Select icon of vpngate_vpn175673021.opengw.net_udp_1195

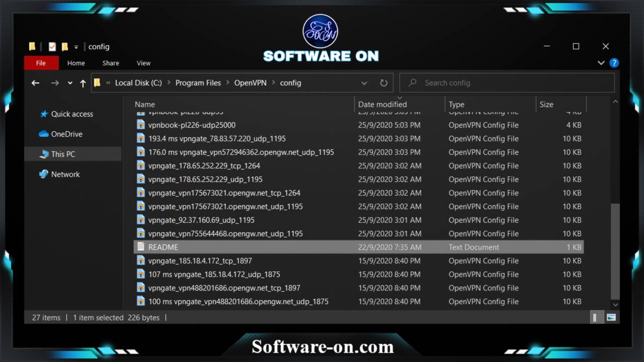pos(141,206)
